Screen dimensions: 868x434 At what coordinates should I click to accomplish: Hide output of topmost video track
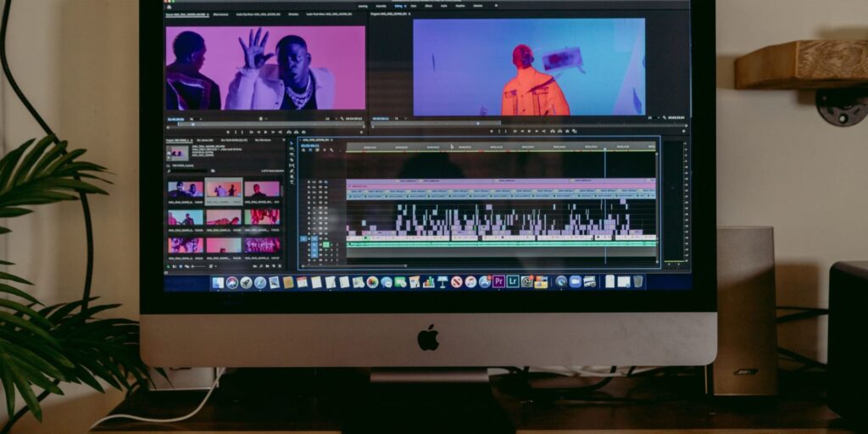325,181
